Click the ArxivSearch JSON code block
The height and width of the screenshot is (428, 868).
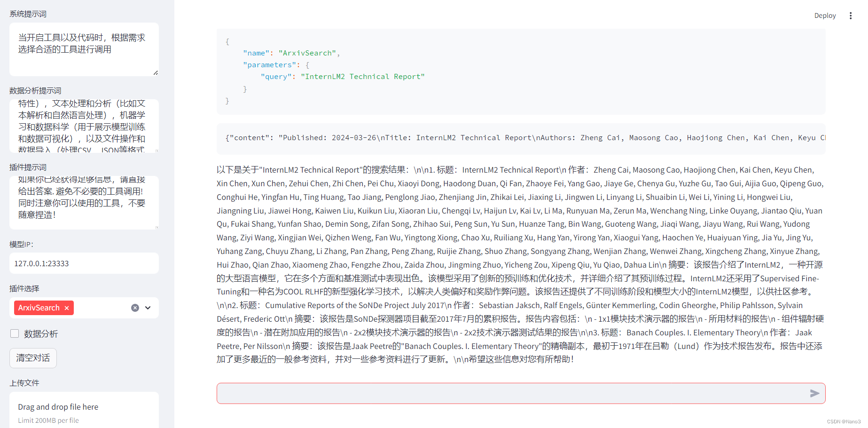(521, 71)
